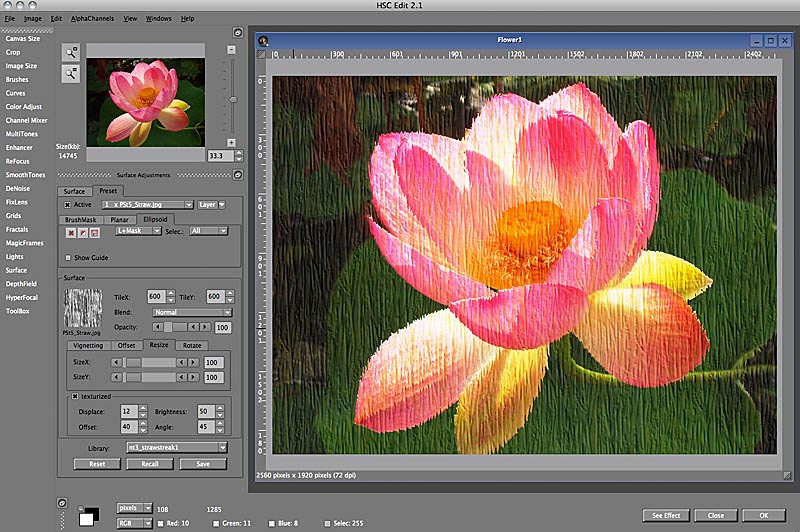The image size is (800, 532).
Task: Click the PStS_Straw.jpg texture thumbnail
Action: click(x=83, y=308)
